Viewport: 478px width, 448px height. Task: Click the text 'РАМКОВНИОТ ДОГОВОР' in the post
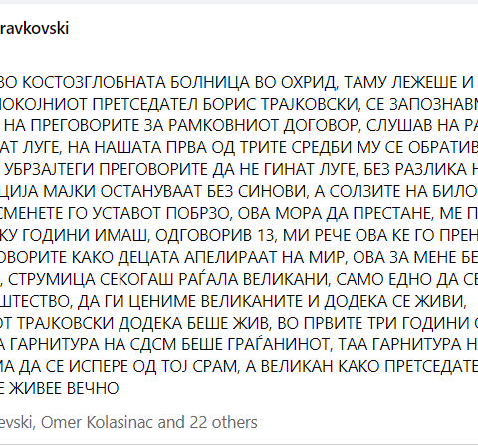coord(264,126)
